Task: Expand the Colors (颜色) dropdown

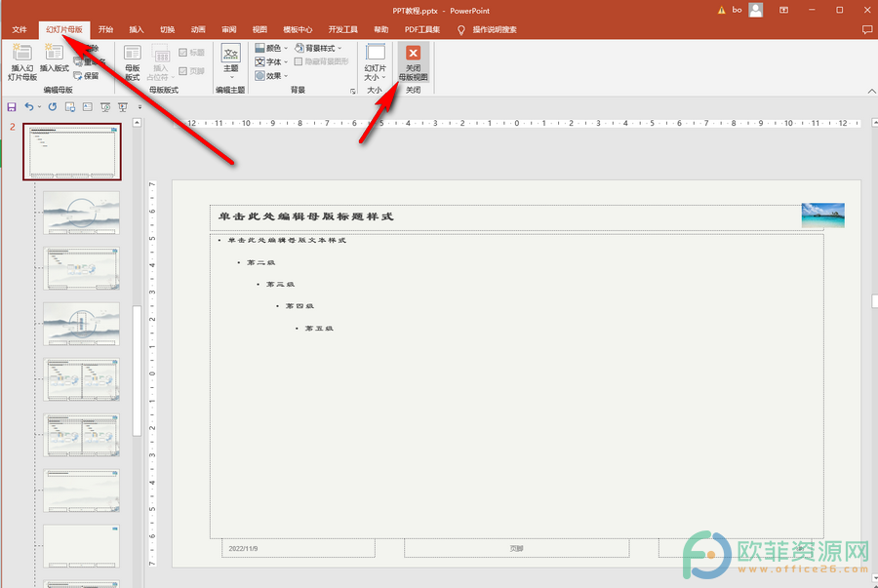Action: pyautogui.click(x=271, y=48)
